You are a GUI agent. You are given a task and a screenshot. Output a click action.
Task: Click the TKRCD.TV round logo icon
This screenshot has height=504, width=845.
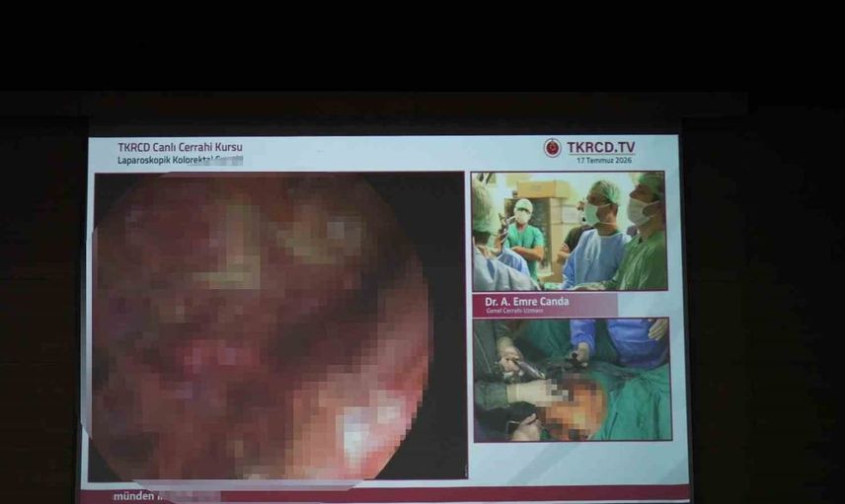tap(552, 148)
